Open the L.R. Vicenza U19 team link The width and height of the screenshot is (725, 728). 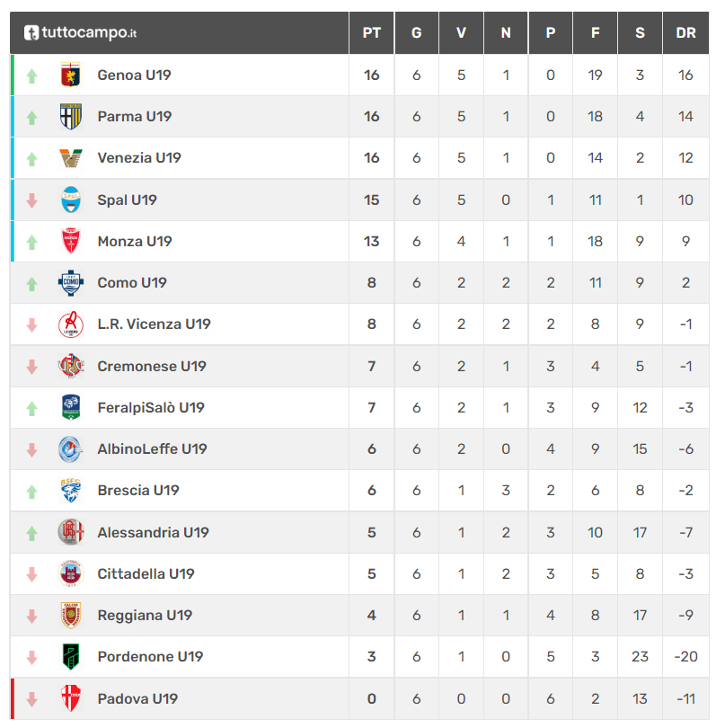[x=155, y=324]
